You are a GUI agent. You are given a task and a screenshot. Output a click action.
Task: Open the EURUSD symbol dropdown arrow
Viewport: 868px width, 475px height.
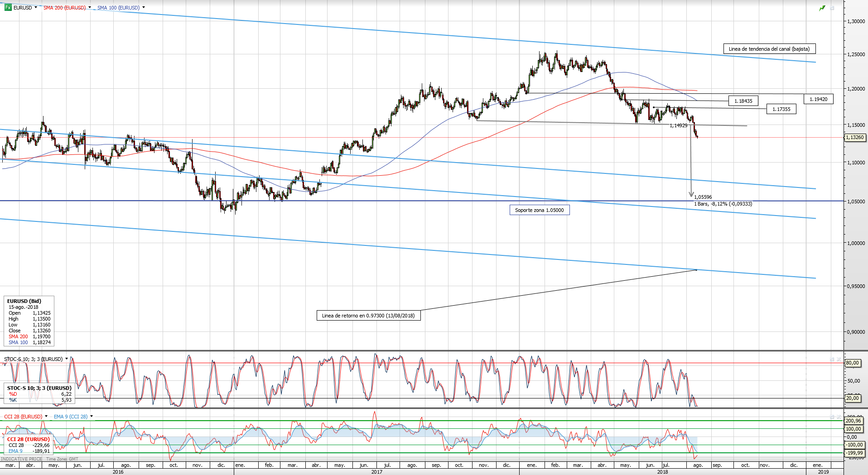tap(36, 7)
